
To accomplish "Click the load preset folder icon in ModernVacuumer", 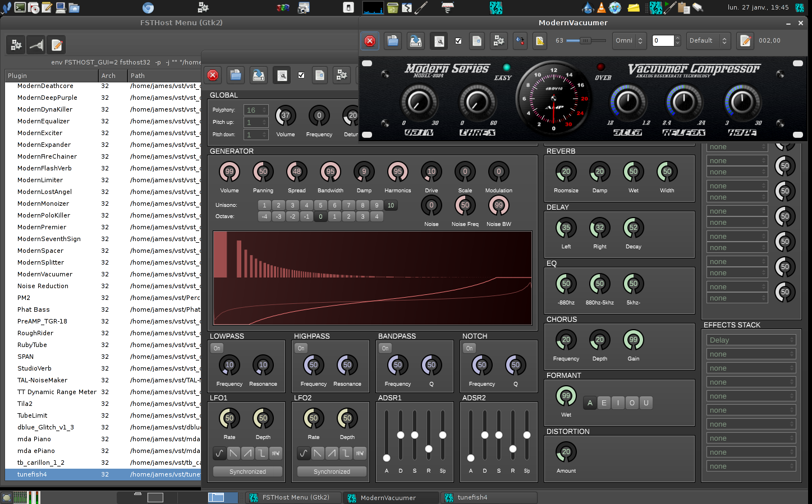I will [x=393, y=41].
